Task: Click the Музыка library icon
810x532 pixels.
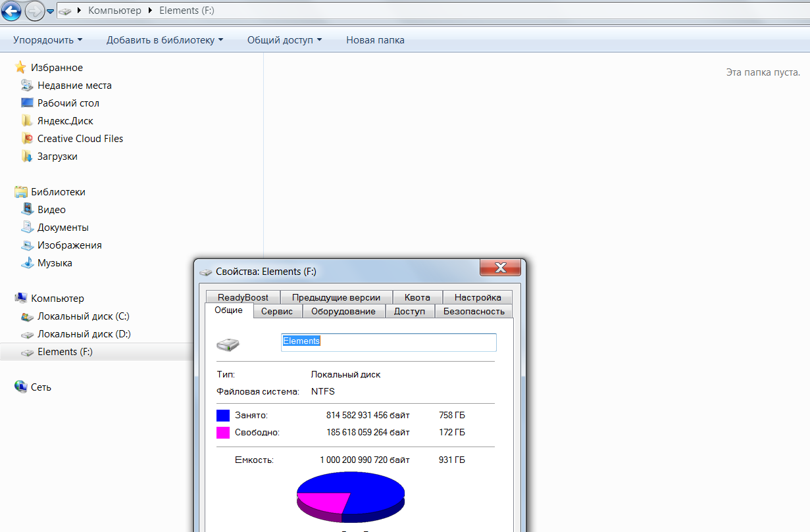Action: pyautogui.click(x=27, y=263)
